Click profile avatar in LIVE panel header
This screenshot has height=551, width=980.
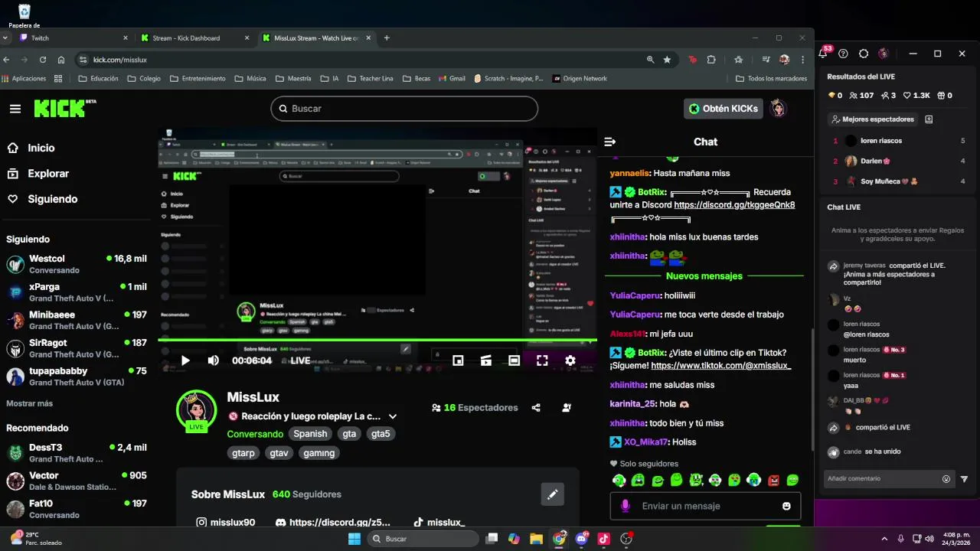click(x=884, y=54)
